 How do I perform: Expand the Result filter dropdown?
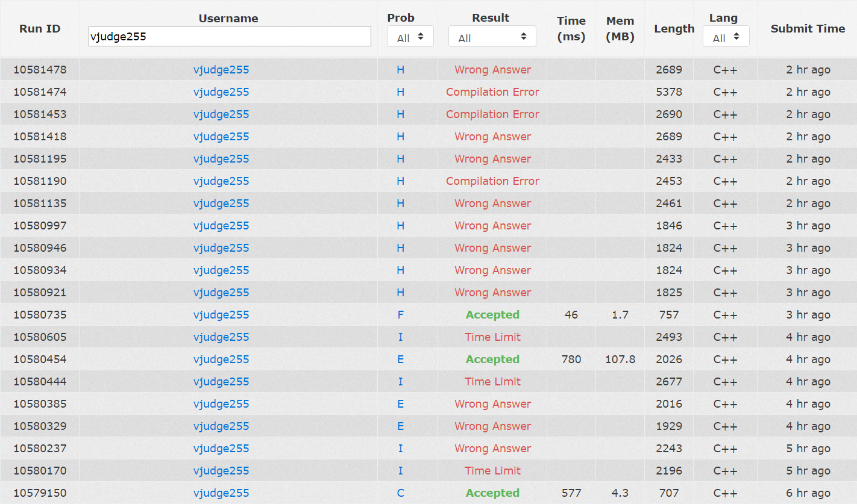click(x=492, y=37)
